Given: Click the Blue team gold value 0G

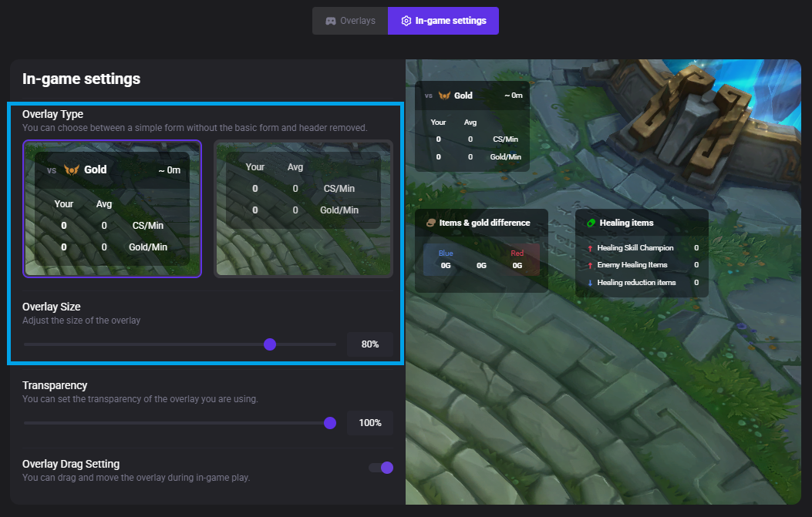Looking at the screenshot, I should pos(445,265).
